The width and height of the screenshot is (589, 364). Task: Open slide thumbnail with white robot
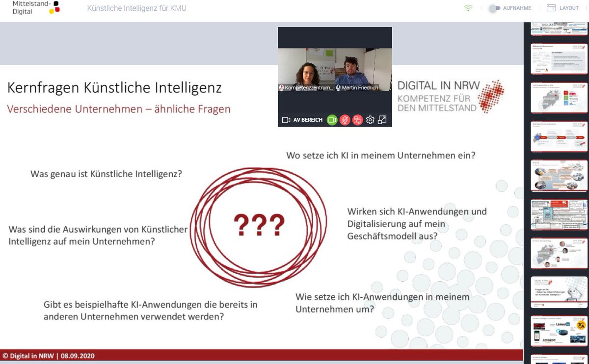[x=559, y=292]
